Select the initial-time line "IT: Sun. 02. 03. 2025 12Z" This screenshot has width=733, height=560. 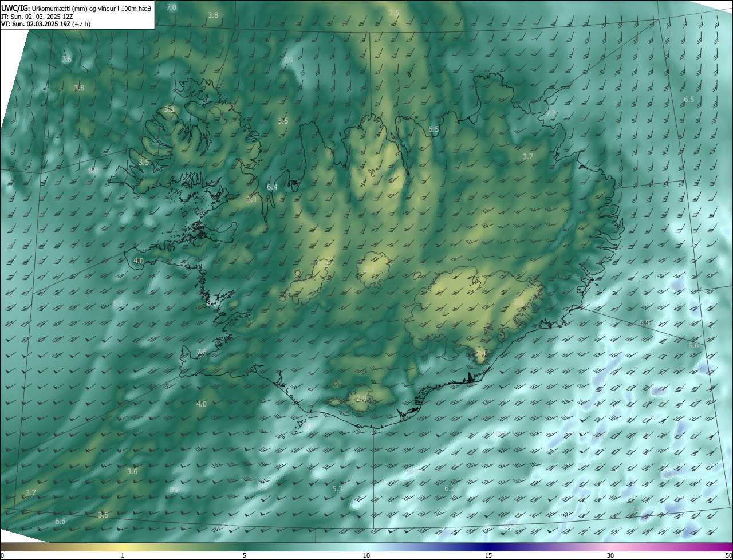coord(37,16)
